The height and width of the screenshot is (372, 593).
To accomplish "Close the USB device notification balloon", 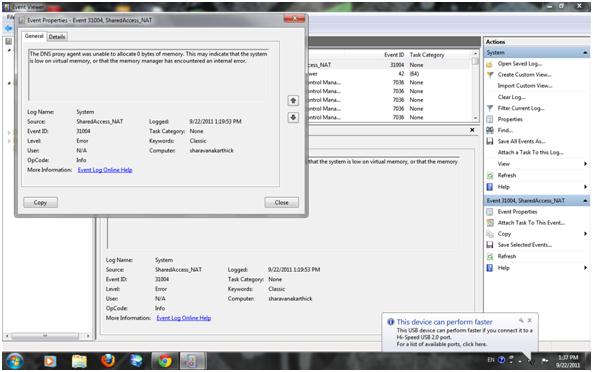I will [x=529, y=321].
